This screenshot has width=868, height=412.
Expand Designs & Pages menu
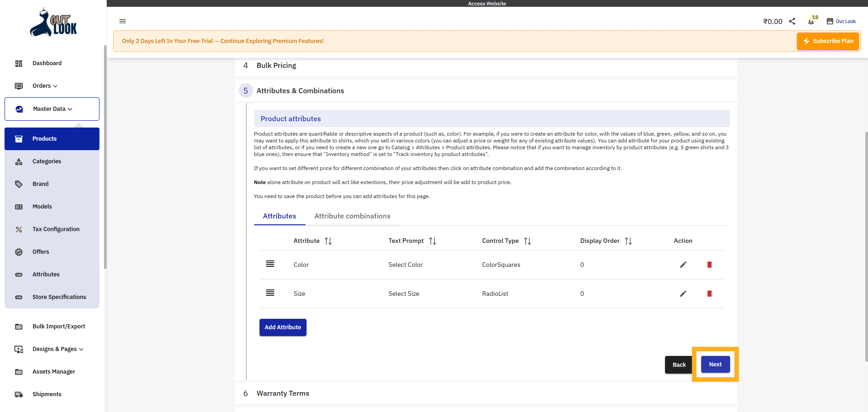[x=58, y=349]
